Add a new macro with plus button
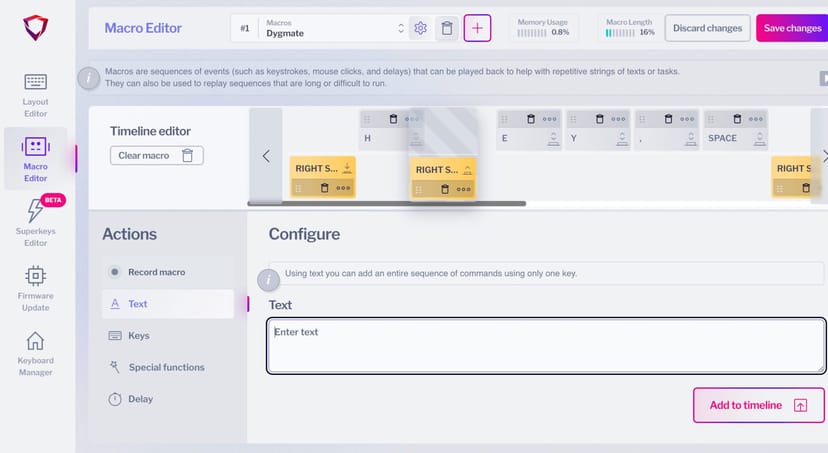Image resolution: width=828 pixels, height=453 pixels. click(477, 28)
